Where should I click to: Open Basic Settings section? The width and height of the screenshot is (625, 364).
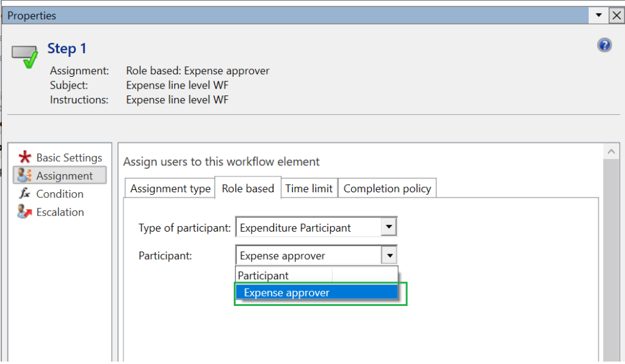[69, 158]
